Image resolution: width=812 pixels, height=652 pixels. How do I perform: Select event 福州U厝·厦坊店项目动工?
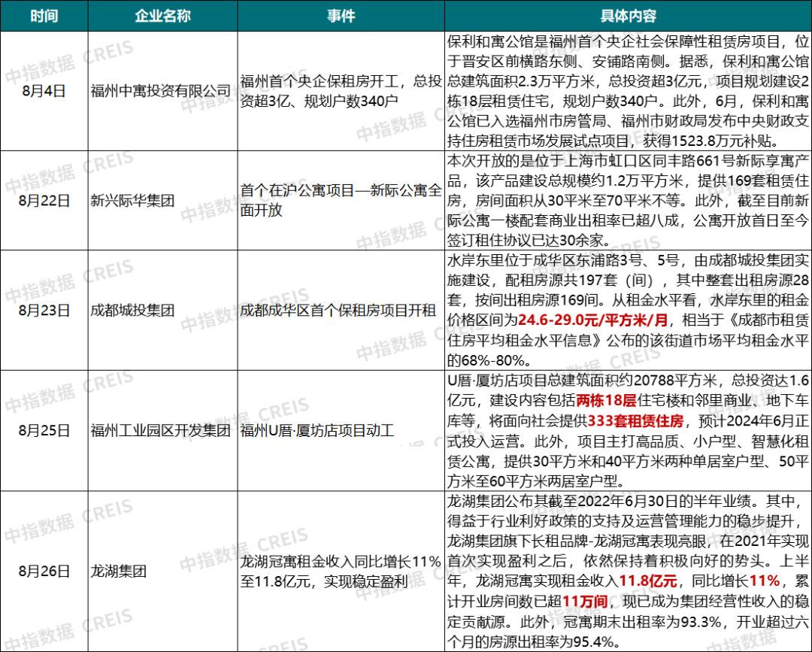tap(341, 430)
